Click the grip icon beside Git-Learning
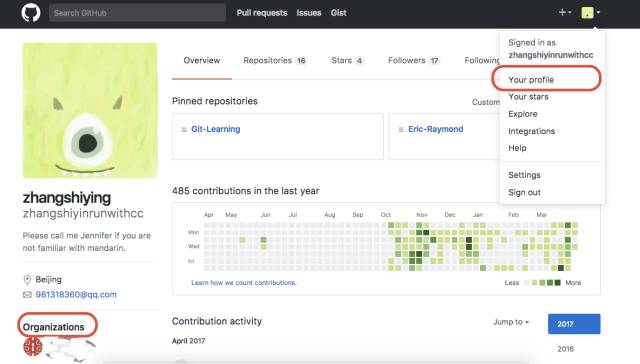Image resolution: width=640 pixels, height=364 pixels. (x=184, y=129)
